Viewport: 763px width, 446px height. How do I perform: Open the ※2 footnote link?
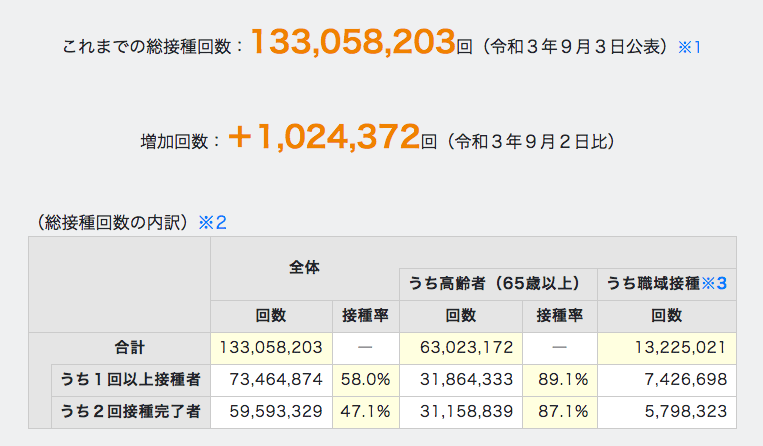coord(212,223)
